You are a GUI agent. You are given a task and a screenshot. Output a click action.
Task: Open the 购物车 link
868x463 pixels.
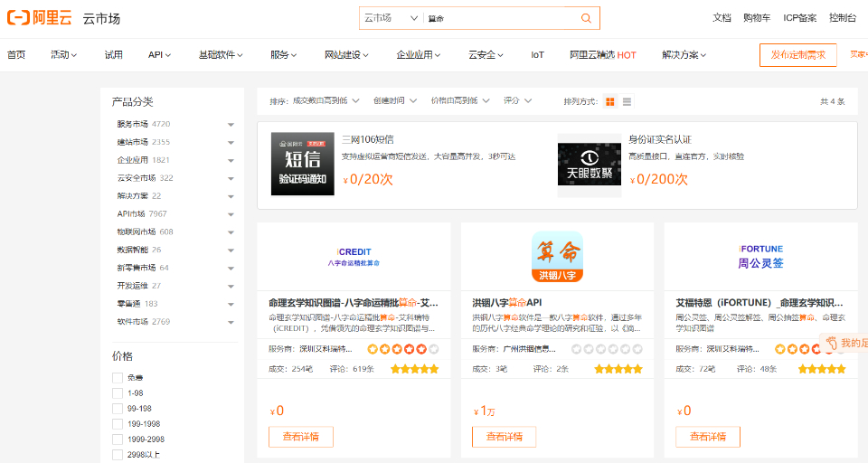click(x=757, y=18)
